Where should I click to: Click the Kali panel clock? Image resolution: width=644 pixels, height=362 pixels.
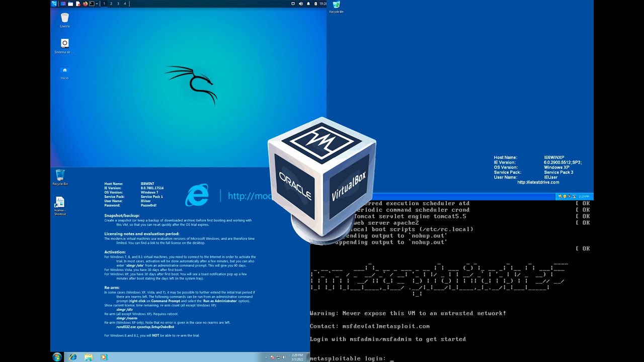coord(323,4)
